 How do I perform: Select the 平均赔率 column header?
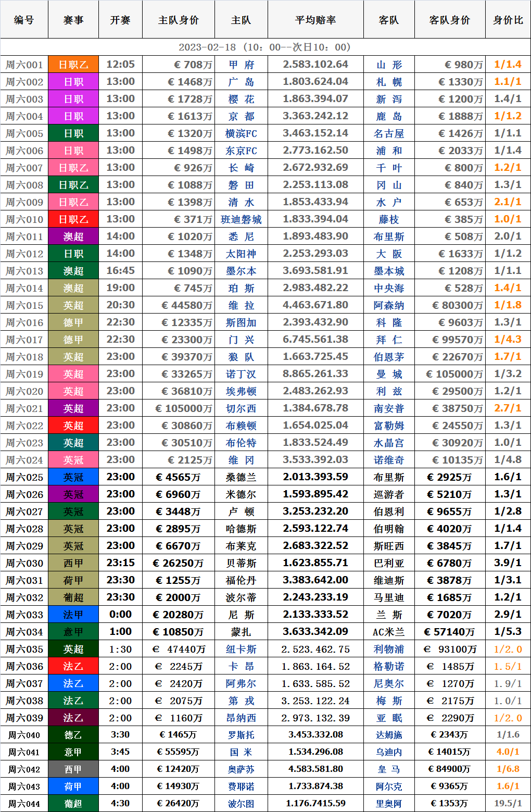(x=315, y=20)
